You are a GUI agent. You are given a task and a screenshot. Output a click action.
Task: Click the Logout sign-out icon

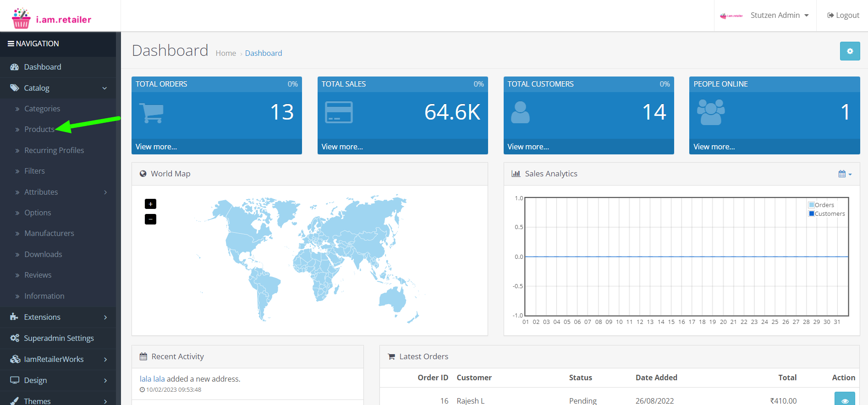tap(830, 16)
